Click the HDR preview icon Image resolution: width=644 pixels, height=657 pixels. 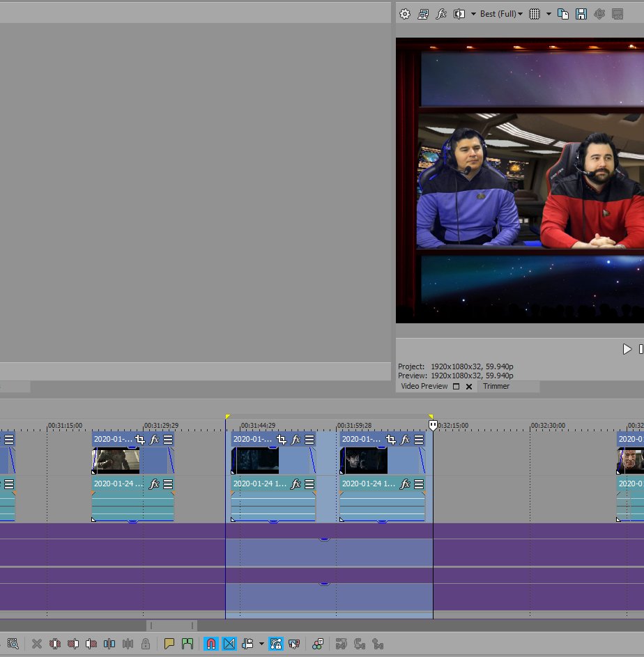pyautogui.click(x=618, y=14)
